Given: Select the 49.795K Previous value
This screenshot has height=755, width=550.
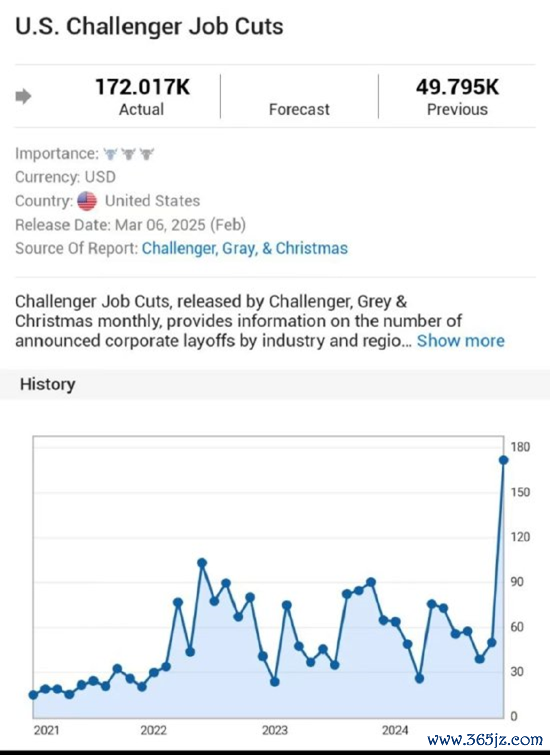Looking at the screenshot, I should tap(458, 87).
